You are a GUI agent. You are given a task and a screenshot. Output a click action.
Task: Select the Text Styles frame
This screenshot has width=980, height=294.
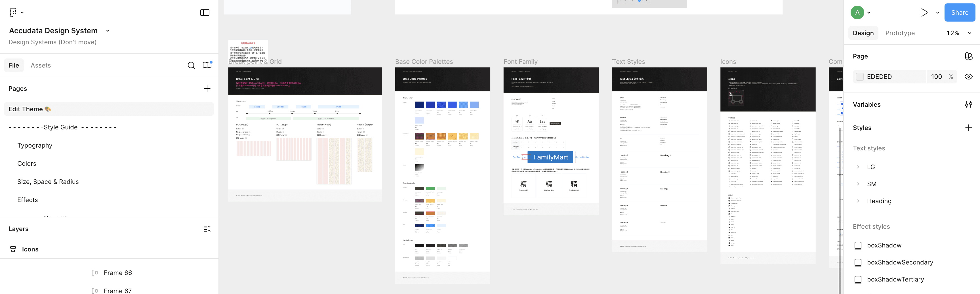pos(659,159)
